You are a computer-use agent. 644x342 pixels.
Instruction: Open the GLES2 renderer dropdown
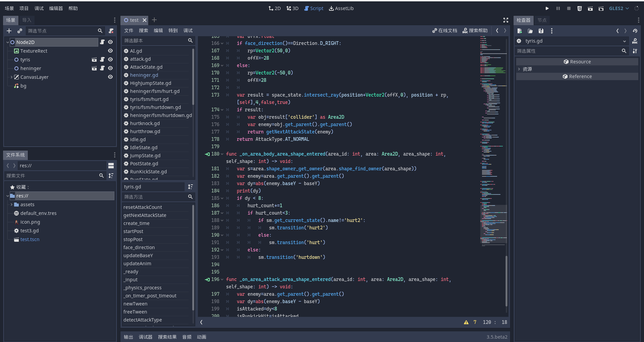point(619,8)
